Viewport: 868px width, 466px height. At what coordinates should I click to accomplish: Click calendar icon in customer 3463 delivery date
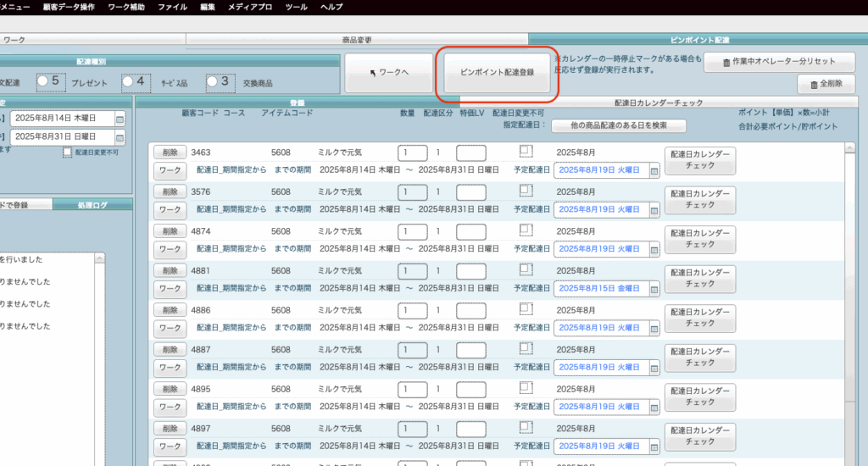point(654,171)
